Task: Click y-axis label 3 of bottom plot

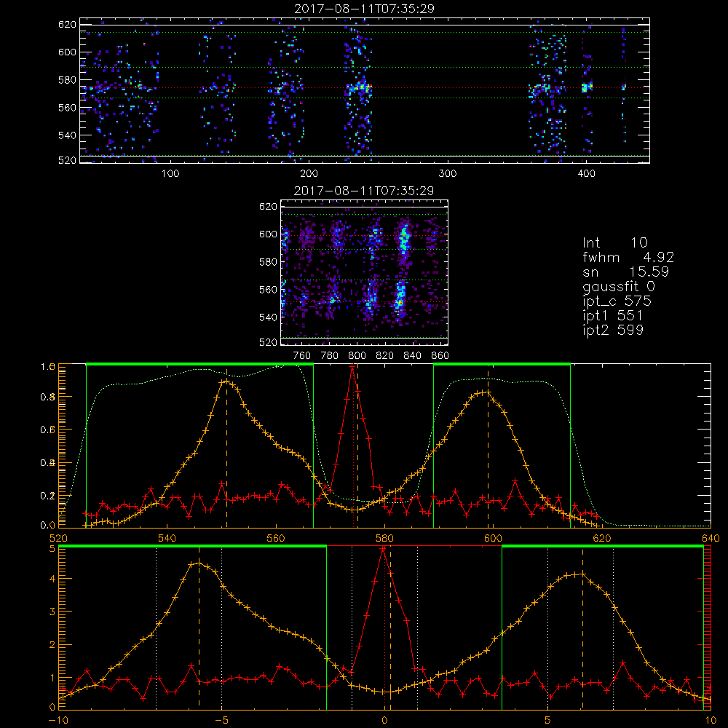Action: click(52, 612)
